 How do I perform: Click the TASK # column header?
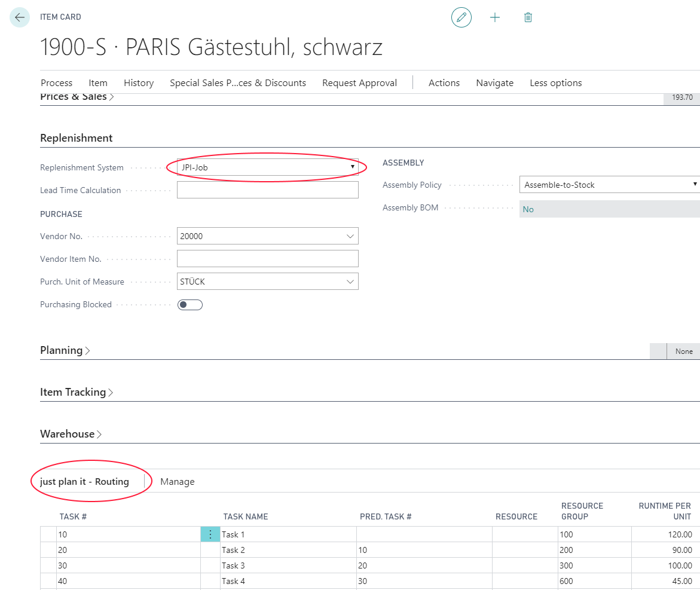click(73, 516)
